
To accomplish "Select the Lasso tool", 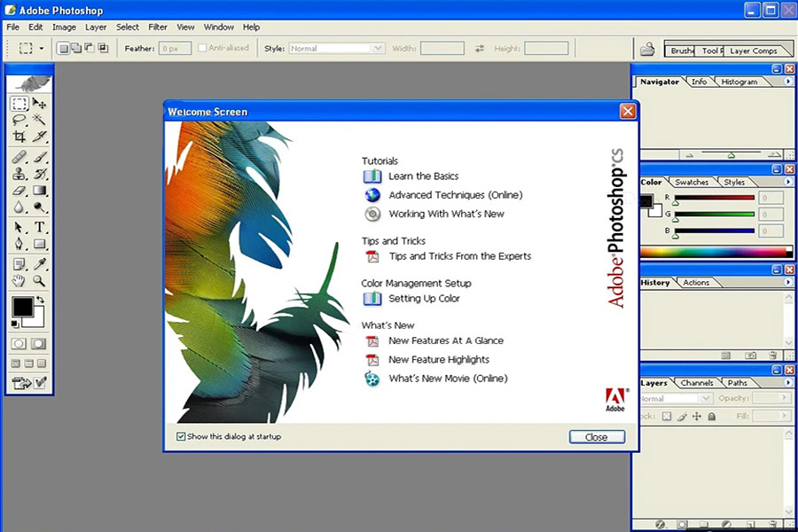I will (20, 121).
